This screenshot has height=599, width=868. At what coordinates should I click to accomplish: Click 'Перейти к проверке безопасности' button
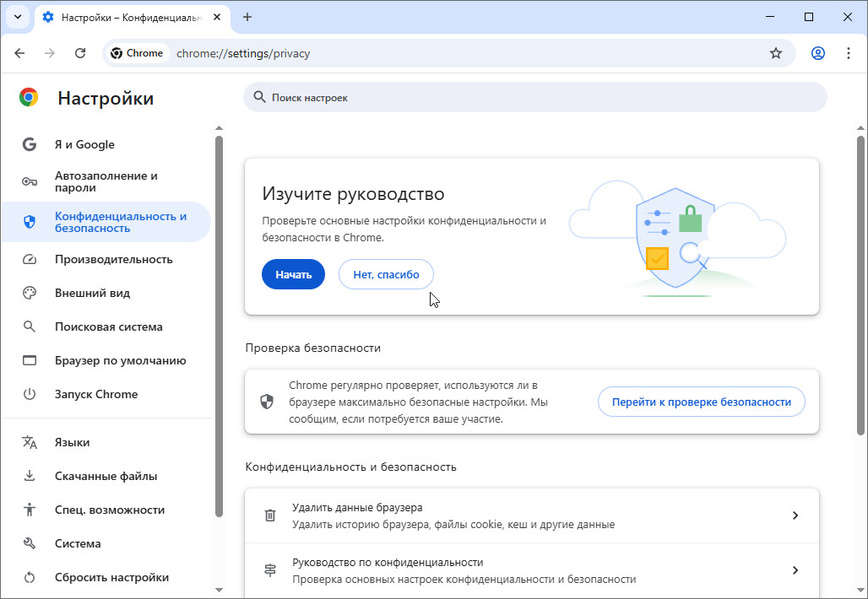tap(701, 402)
